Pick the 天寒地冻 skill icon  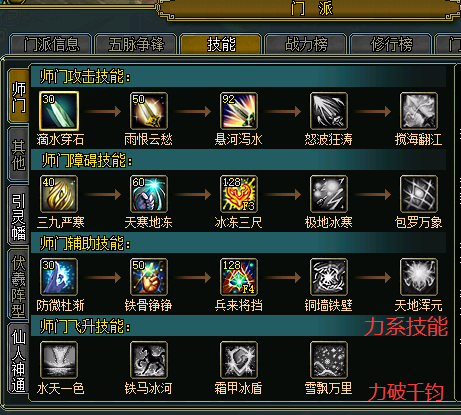pos(149,194)
